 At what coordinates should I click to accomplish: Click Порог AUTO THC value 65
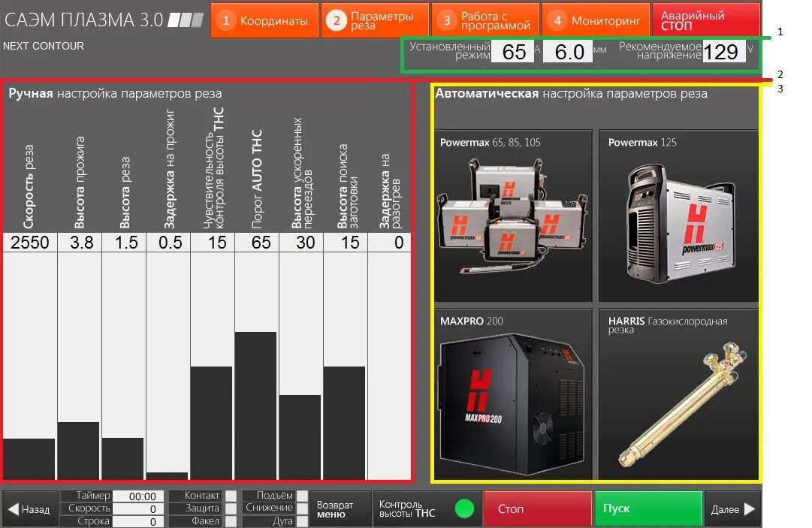[257, 243]
